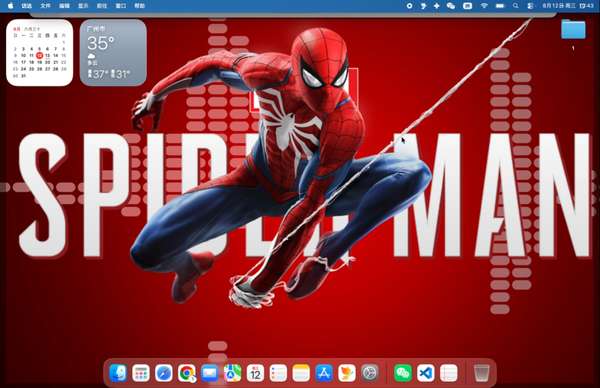Click the battery status icon
Viewport: 600px width, 388px height.
[x=500, y=6]
